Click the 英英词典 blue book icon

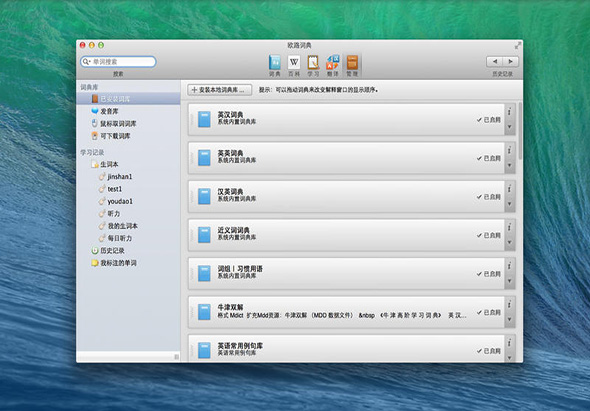click(x=204, y=158)
